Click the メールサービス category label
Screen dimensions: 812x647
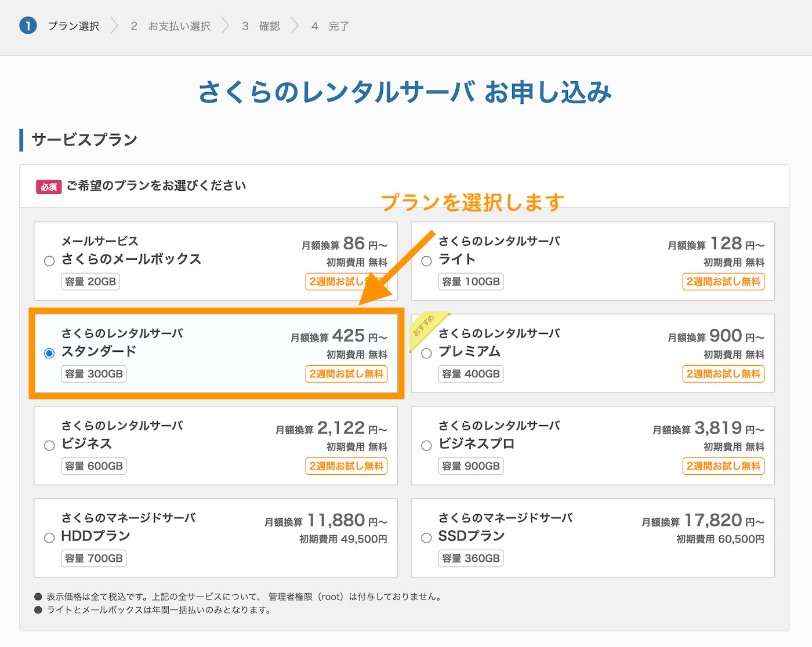100,241
